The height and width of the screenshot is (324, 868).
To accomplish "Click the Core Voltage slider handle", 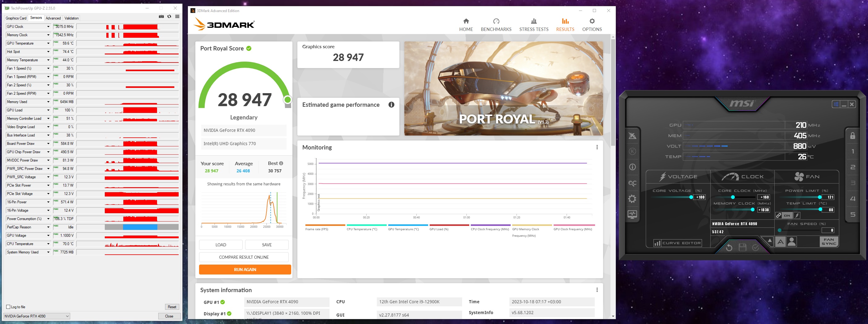I will point(691,197).
